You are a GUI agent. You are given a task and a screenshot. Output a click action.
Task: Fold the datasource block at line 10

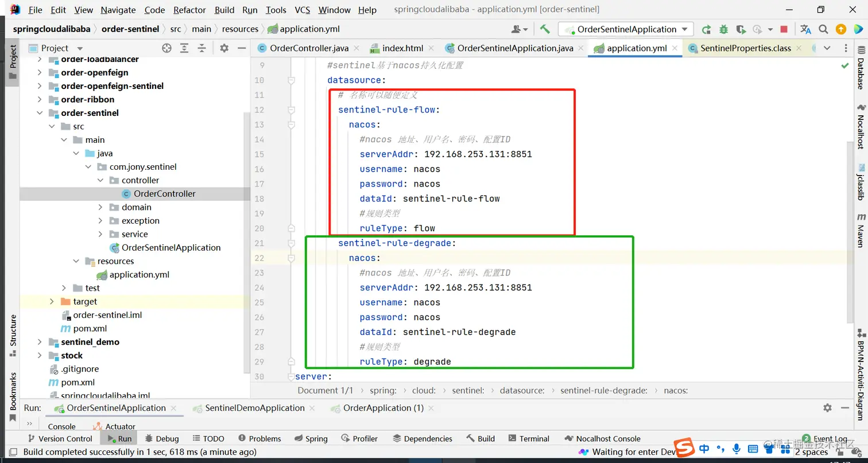pos(291,80)
